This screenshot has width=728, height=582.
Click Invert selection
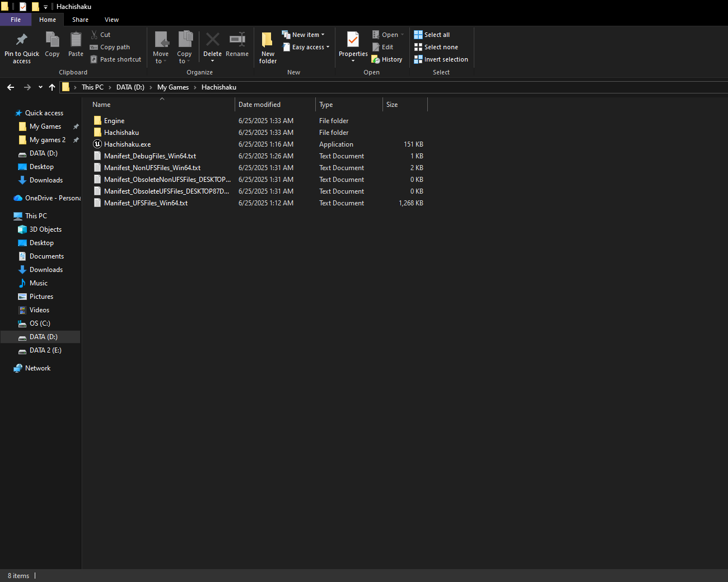coord(441,59)
